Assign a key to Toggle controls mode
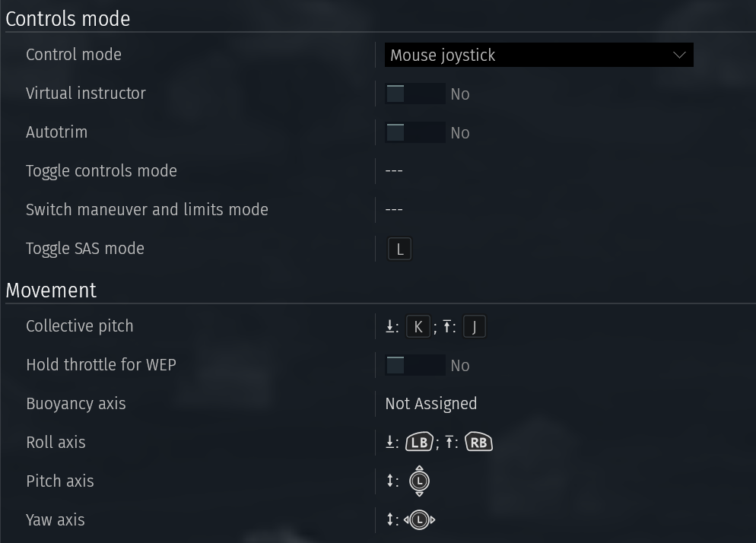This screenshot has height=543, width=756. (x=394, y=170)
